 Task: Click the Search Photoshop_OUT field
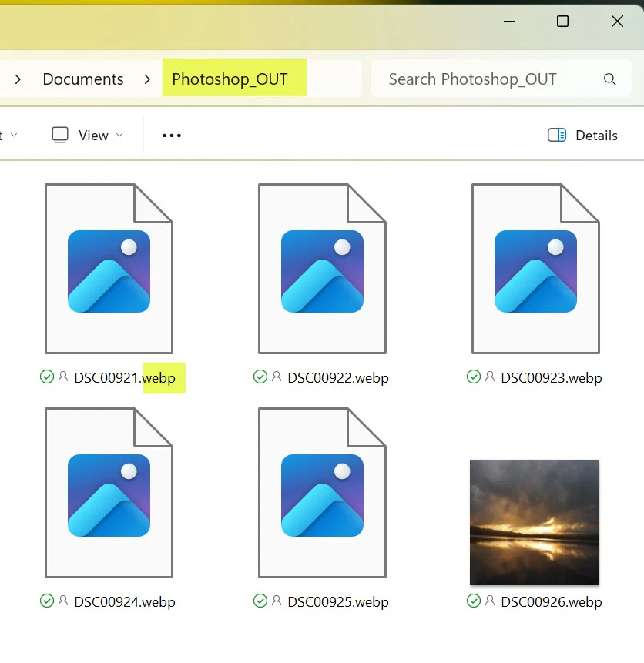[501, 79]
